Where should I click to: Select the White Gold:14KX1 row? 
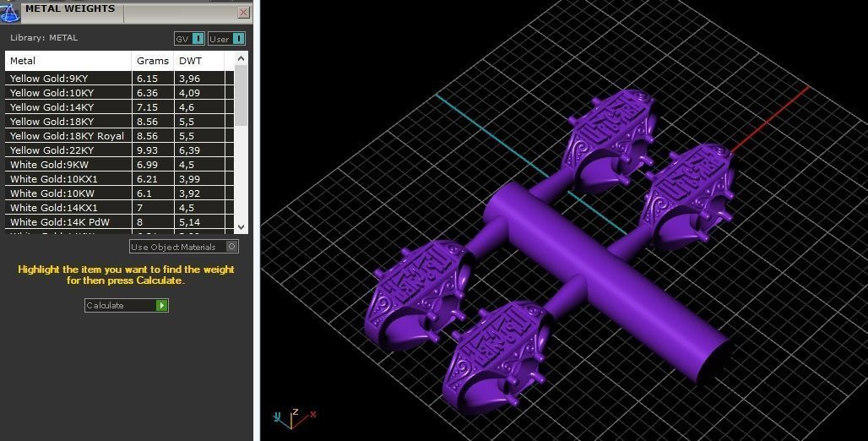pyautogui.click(x=119, y=208)
